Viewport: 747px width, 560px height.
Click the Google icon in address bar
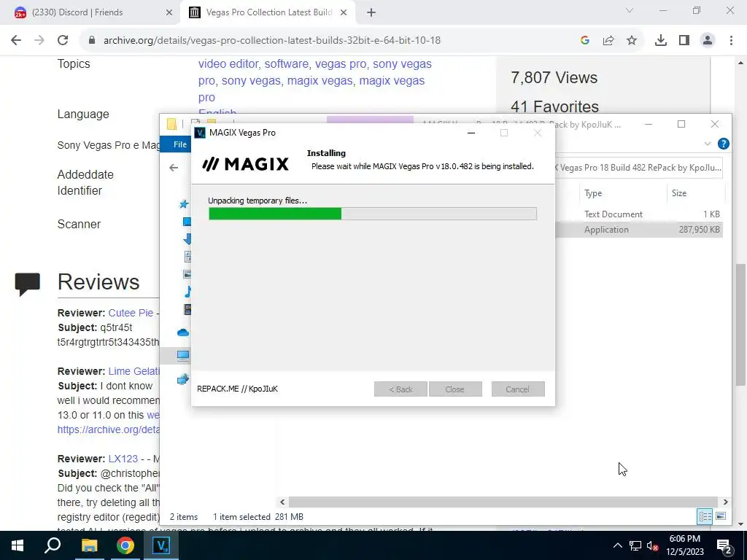(585, 41)
